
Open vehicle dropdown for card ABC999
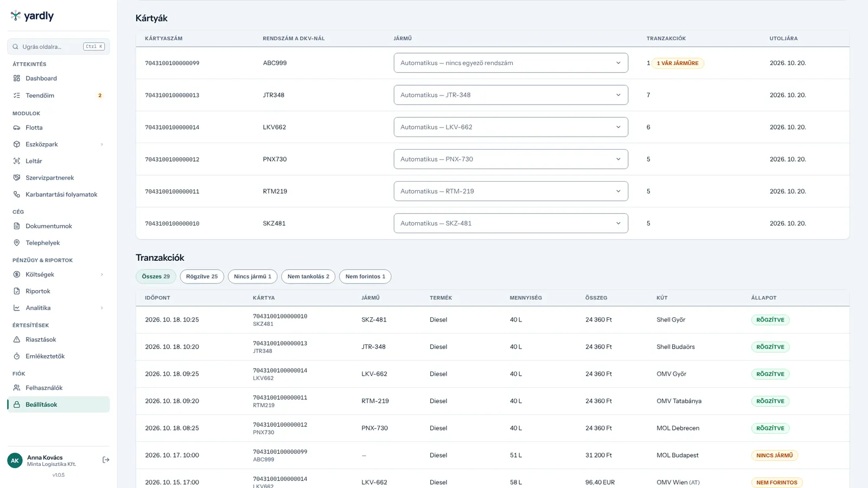point(511,63)
